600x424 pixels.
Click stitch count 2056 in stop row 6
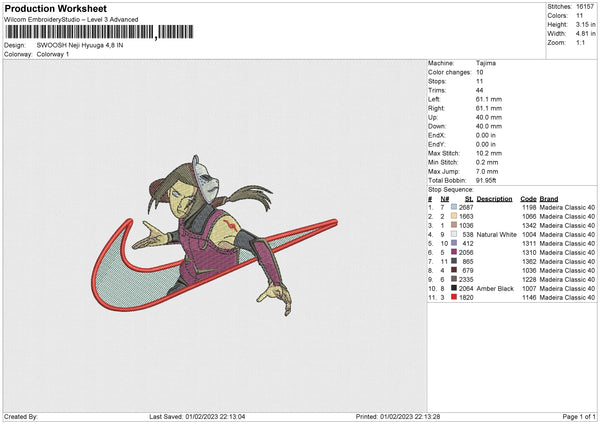(x=466, y=252)
